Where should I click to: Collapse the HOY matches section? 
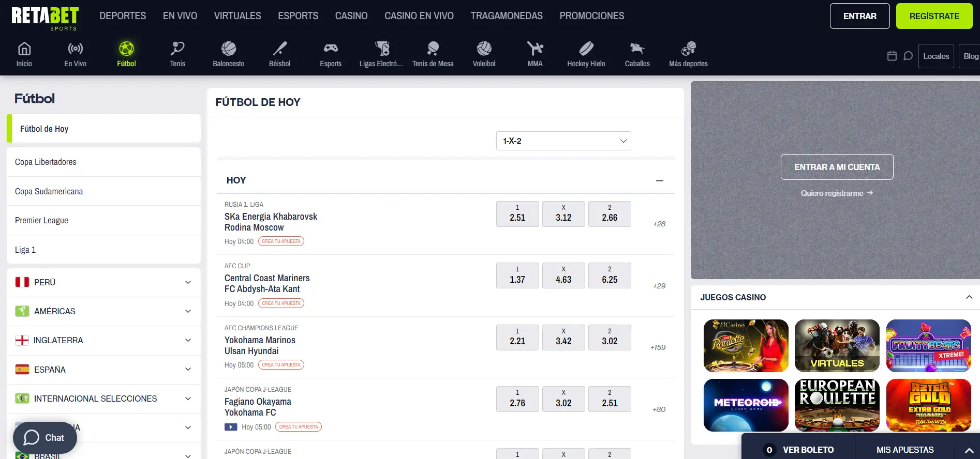[659, 180]
